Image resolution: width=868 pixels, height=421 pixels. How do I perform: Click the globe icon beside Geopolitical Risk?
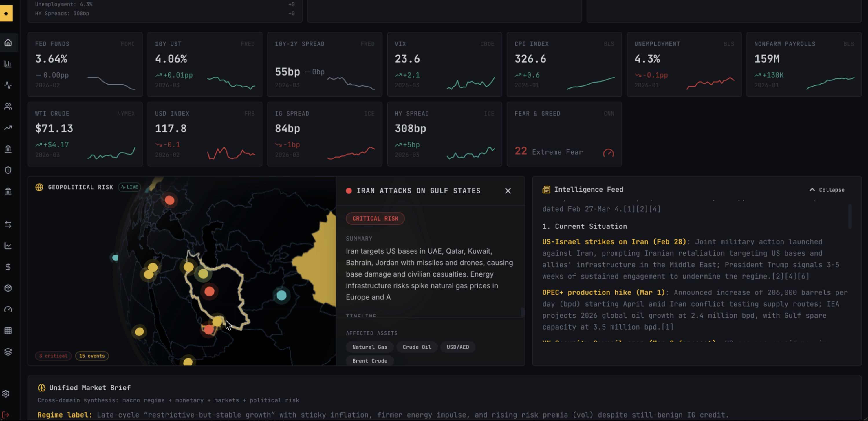pyautogui.click(x=39, y=187)
